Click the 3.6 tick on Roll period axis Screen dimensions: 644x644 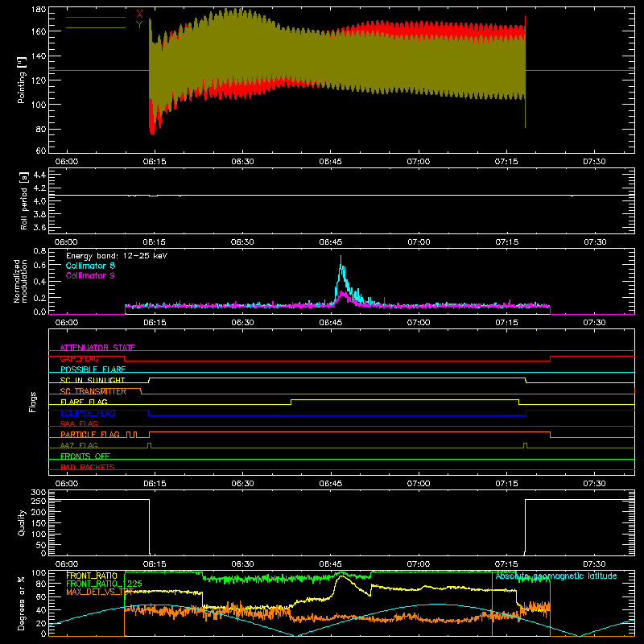[39, 228]
